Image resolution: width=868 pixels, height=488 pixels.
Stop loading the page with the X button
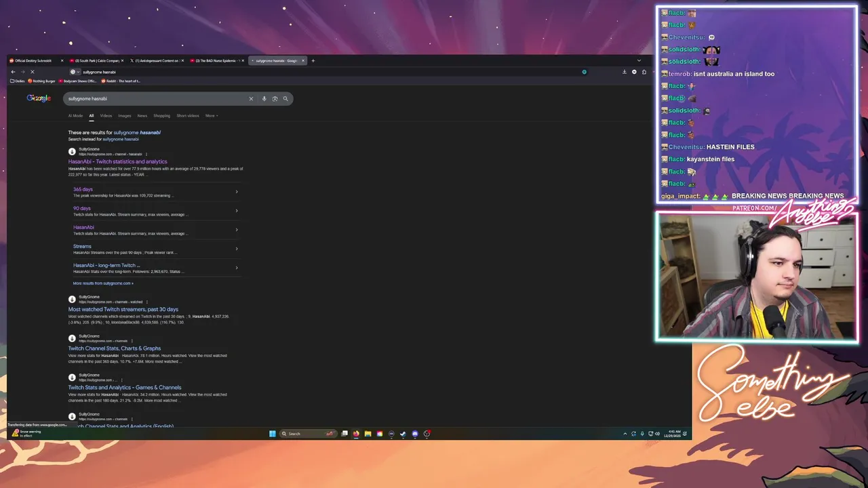pyautogui.click(x=32, y=72)
